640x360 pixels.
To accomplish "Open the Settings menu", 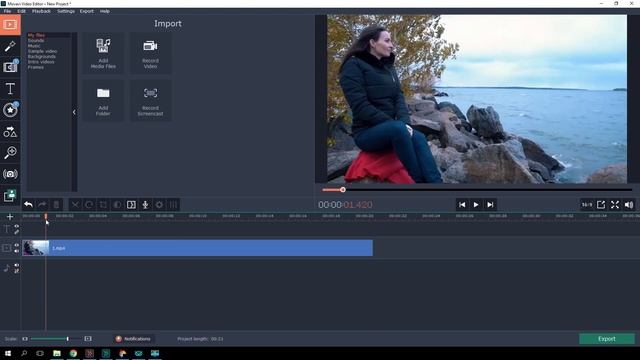I will click(66, 11).
